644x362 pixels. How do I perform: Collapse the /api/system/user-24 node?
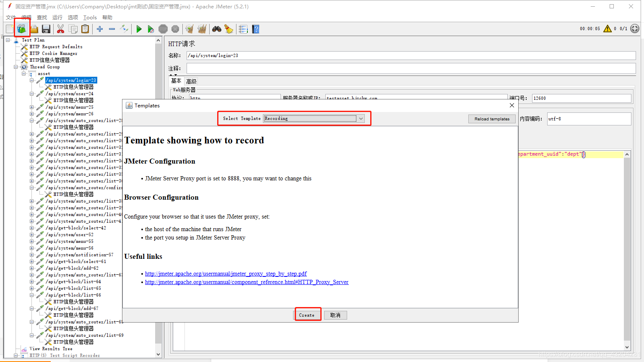(32, 94)
